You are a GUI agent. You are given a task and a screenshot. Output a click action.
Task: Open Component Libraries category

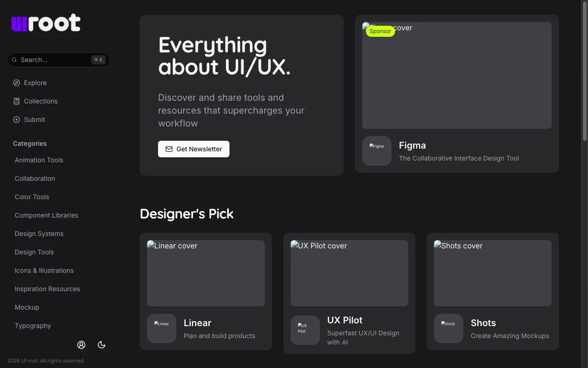tap(46, 215)
